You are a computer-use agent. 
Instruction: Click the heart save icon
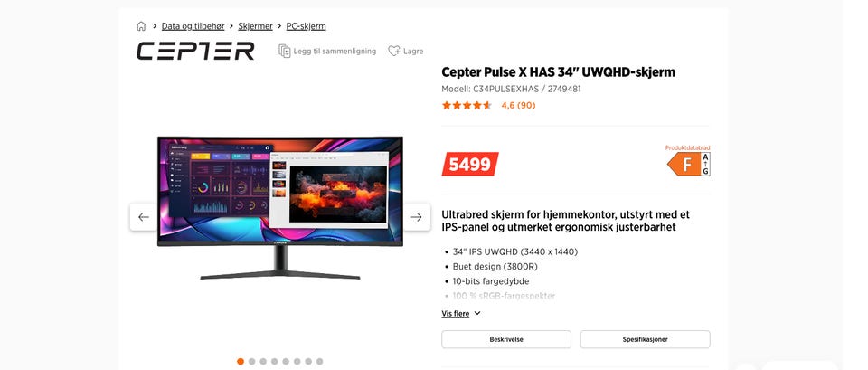(x=393, y=51)
